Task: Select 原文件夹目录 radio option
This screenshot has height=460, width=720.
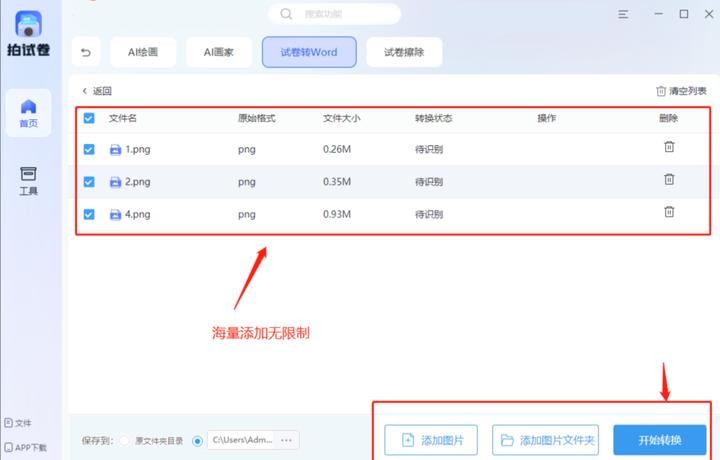Action: (125, 440)
